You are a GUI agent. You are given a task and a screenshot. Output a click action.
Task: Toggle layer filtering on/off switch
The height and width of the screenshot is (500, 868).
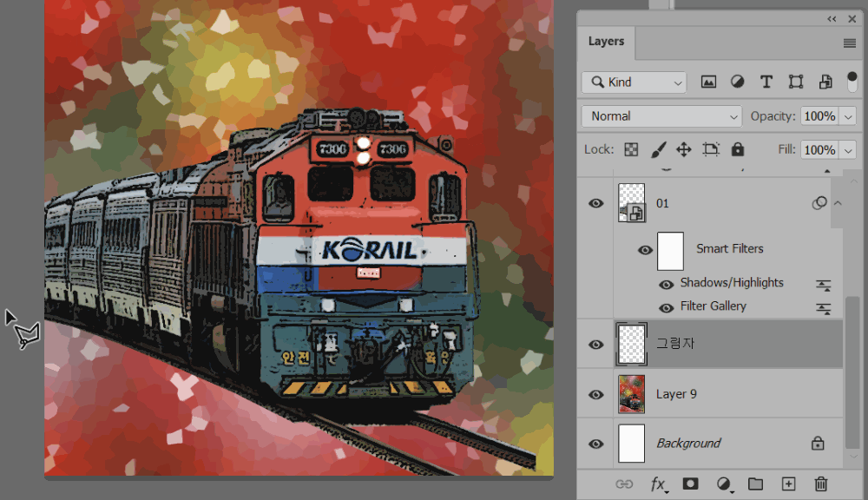tap(852, 82)
